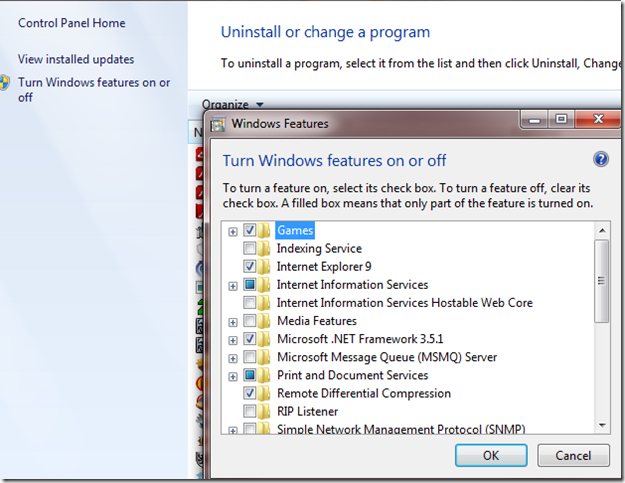This screenshot has width=625, height=483.
Task: Select the Remote Differential Compression label
Action: coord(364,393)
